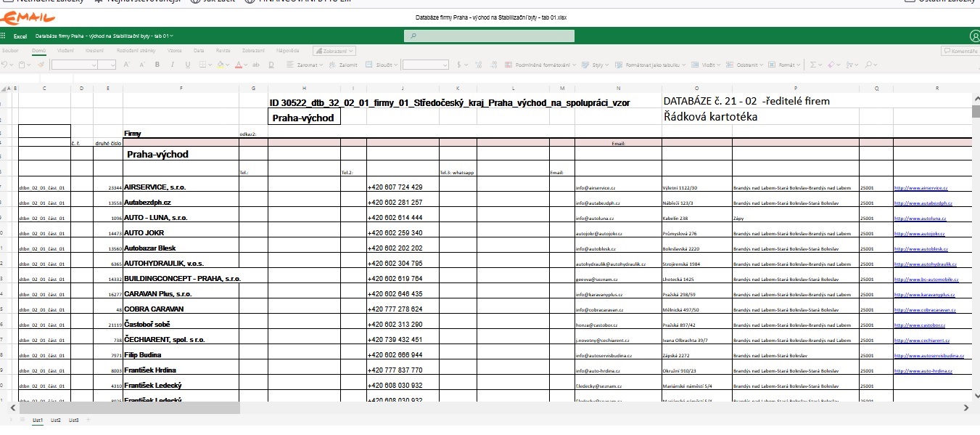Viewport: 980px width, 435px height.
Task: Switch to the Domů tab
Action: tap(38, 51)
